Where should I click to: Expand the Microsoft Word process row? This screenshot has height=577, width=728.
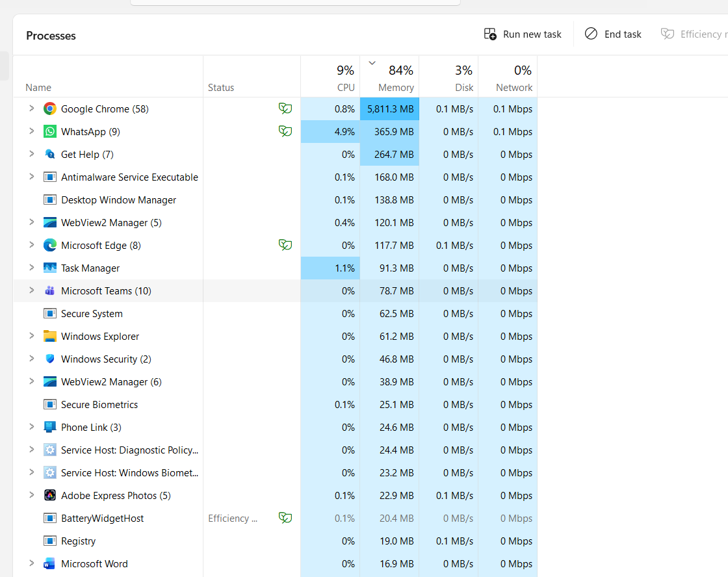pyautogui.click(x=32, y=563)
